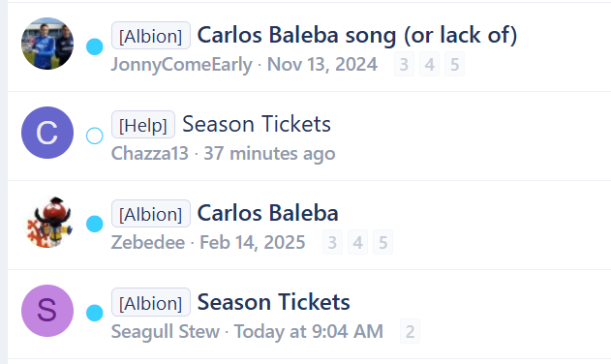Click unread dot beside Albion Season Tickets thread
Screen dimensions: 611x364
point(94,313)
